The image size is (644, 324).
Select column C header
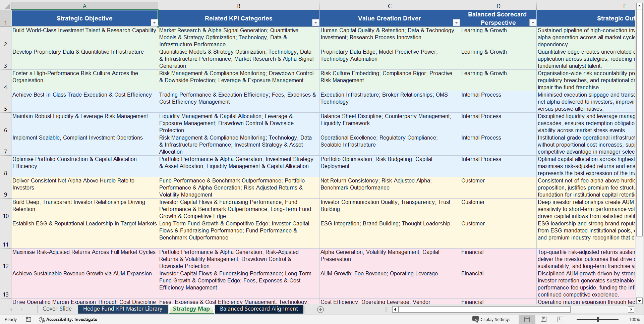click(390, 6)
